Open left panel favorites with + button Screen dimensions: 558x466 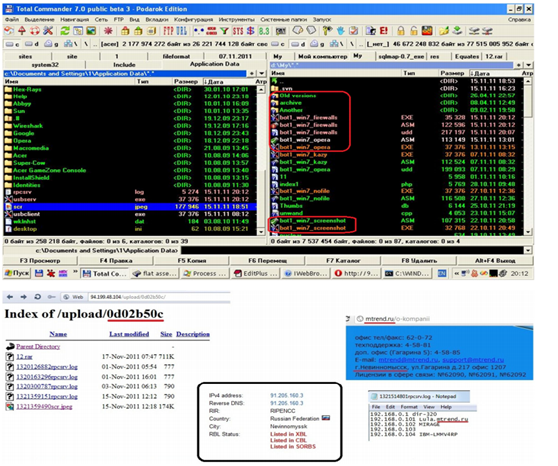(x=252, y=73)
